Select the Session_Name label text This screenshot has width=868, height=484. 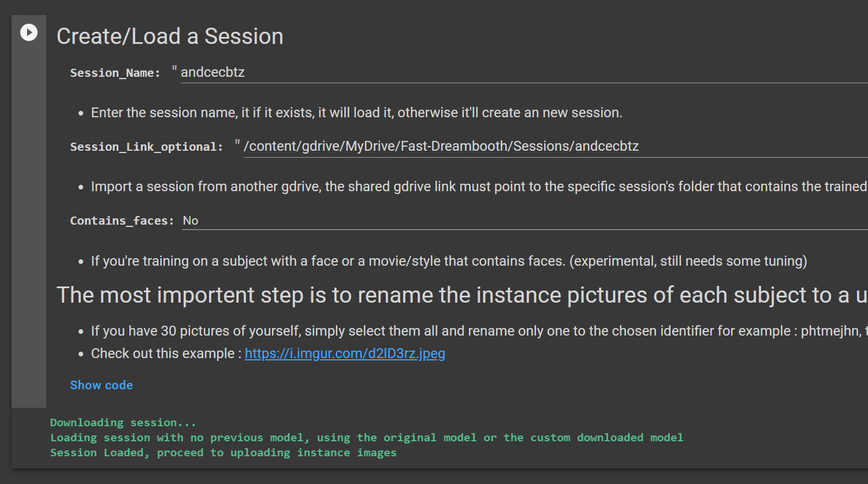tap(114, 72)
